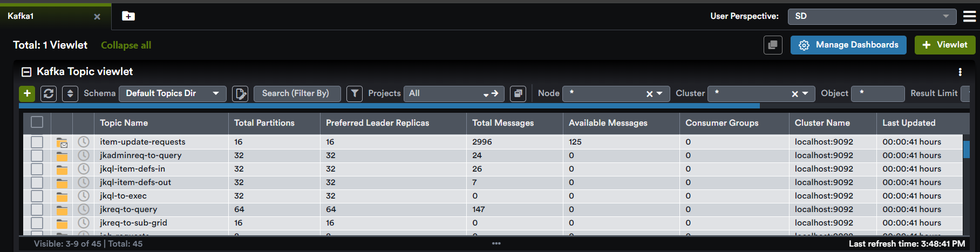
Task: Click the folder icon for item-update-requests
Action: [62, 142]
